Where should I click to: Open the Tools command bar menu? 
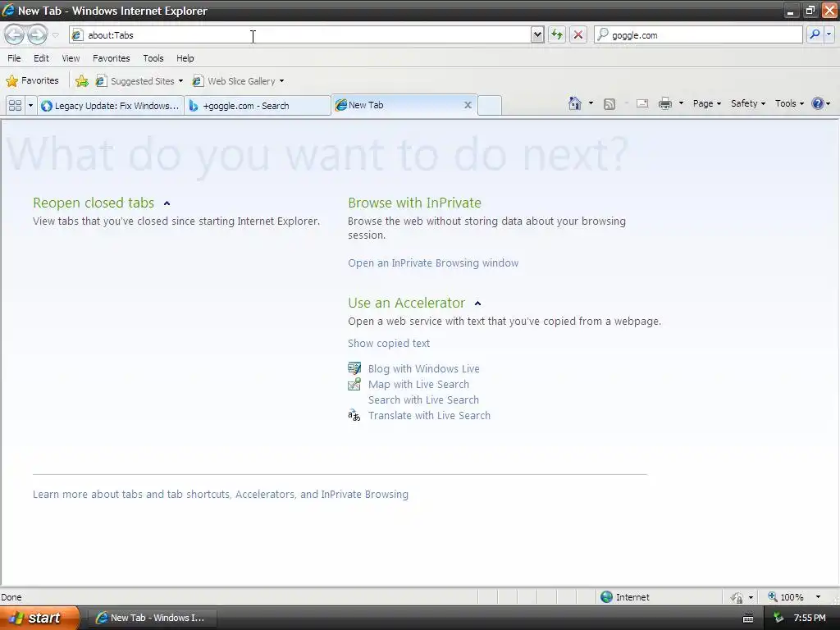(789, 103)
